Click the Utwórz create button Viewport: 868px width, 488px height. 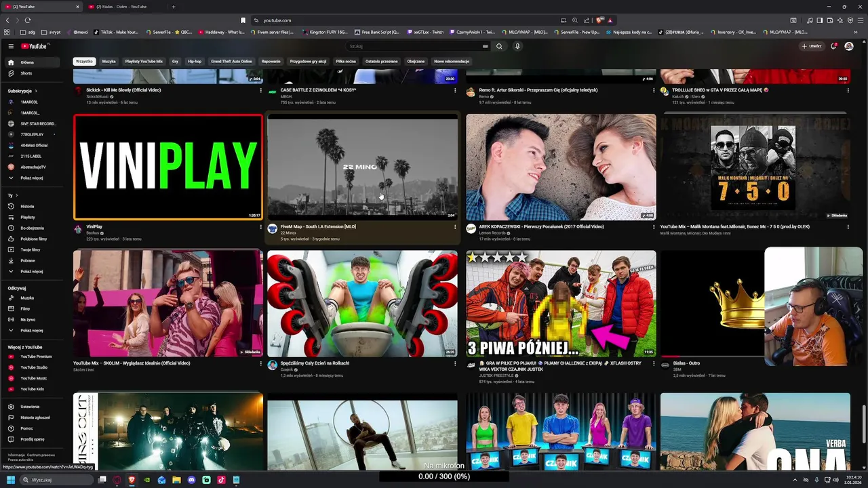point(812,46)
